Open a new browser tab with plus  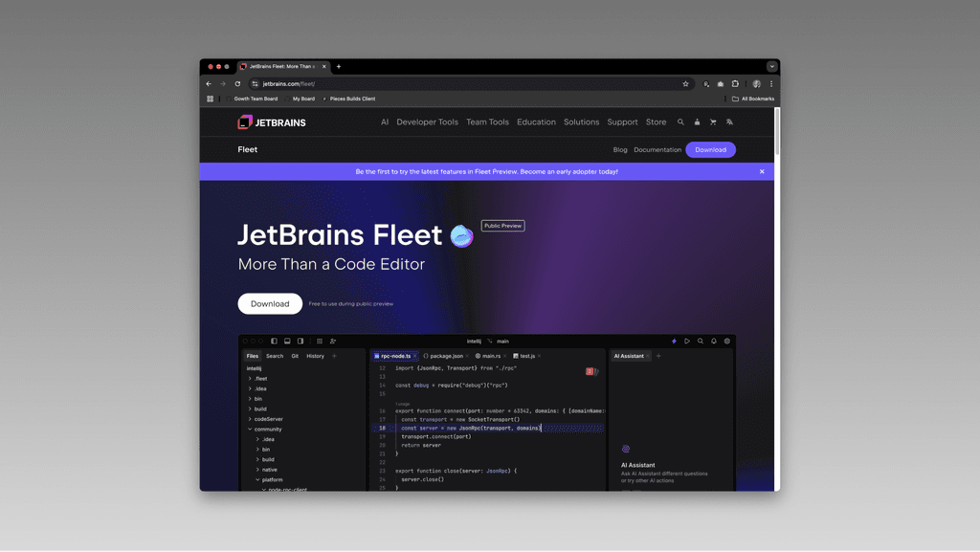click(339, 66)
